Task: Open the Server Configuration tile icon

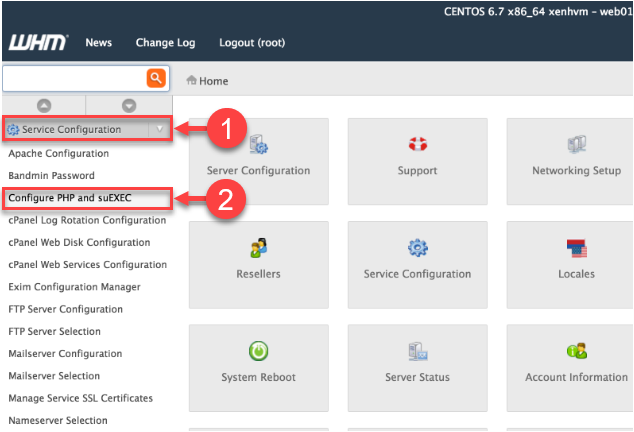Action: 258,146
